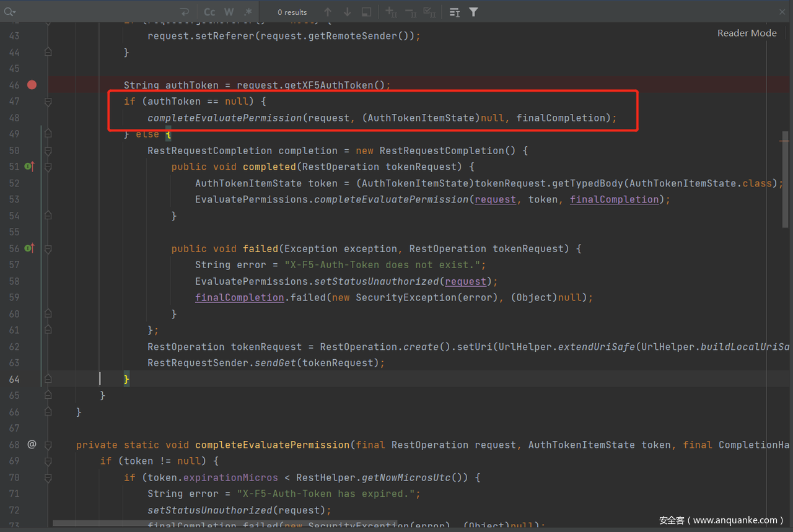Click add selection for next occurrence icon
This screenshot has height=532, width=793.
tap(391, 12)
